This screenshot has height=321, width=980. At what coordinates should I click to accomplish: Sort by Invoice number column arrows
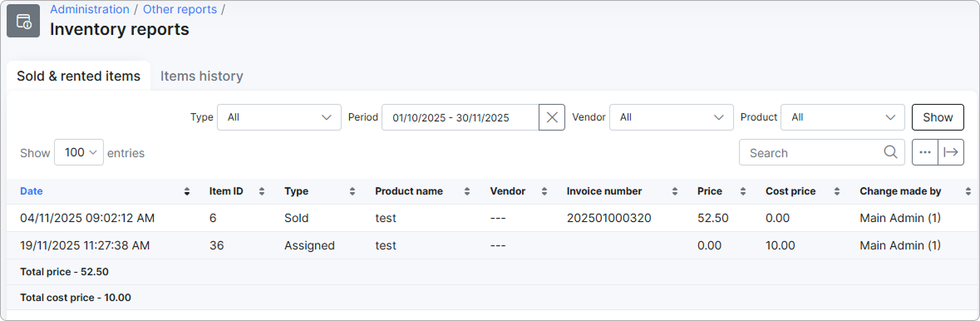tap(675, 191)
